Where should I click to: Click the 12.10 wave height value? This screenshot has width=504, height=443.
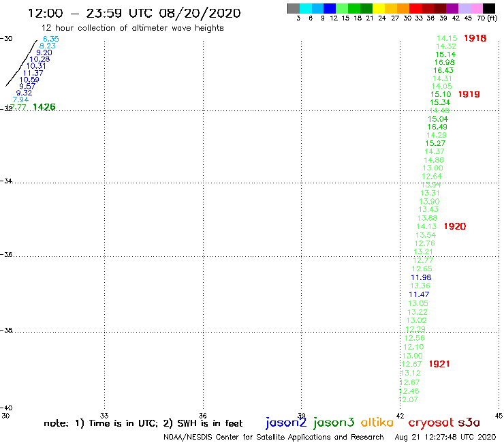click(413, 347)
